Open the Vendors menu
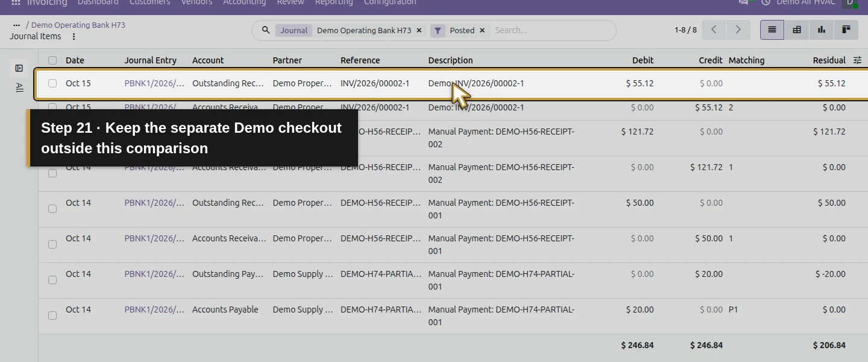 [x=197, y=2]
